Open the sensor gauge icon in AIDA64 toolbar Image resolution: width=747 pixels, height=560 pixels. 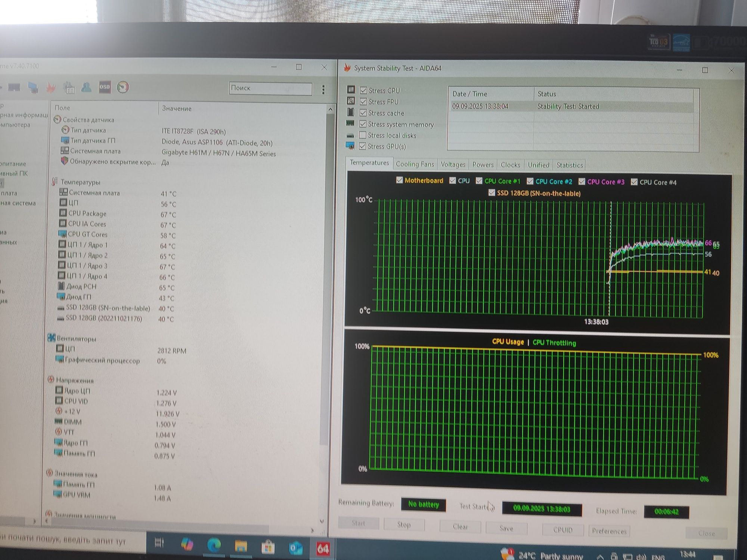(x=123, y=87)
